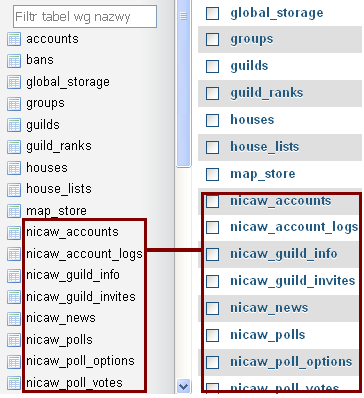Click the table icon beside guilds in sidebar
The width and height of the screenshot is (364, 398).
click(x=14, y=125)
